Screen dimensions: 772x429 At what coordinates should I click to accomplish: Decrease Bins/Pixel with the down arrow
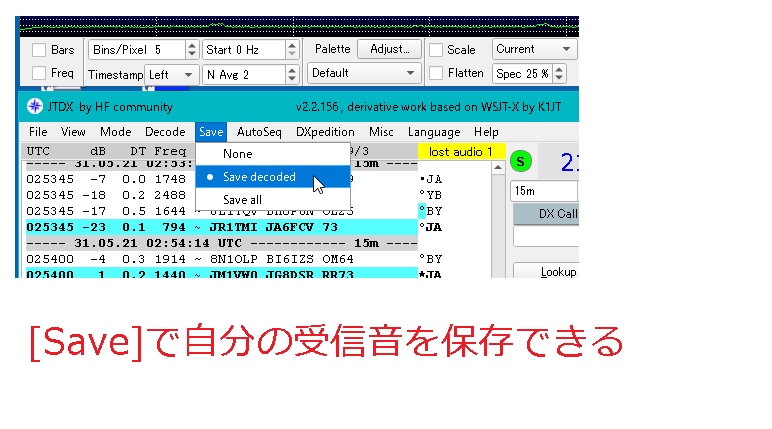pyautogui.click(x=192, y=54)
